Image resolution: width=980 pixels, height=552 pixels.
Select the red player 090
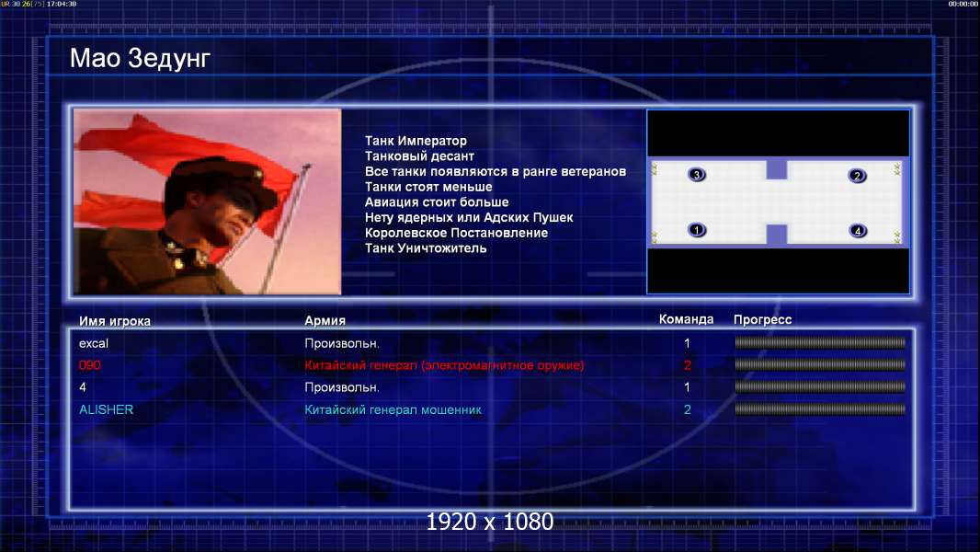click(90, 365)
